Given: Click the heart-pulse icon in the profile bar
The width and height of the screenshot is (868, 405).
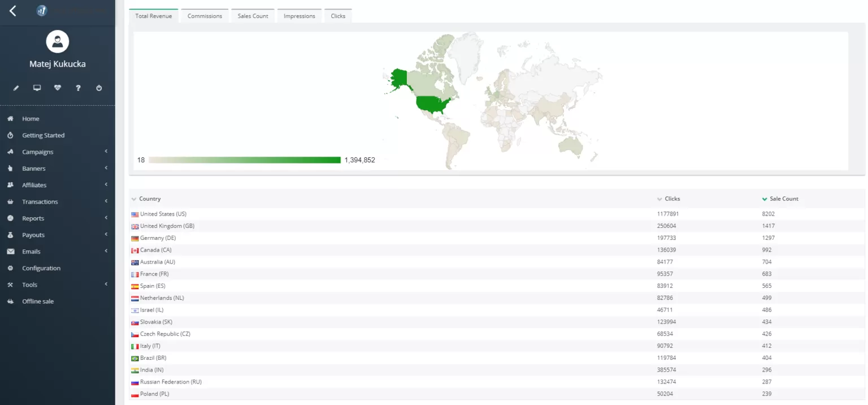Looking at the screenshot, I should [57, 88].
